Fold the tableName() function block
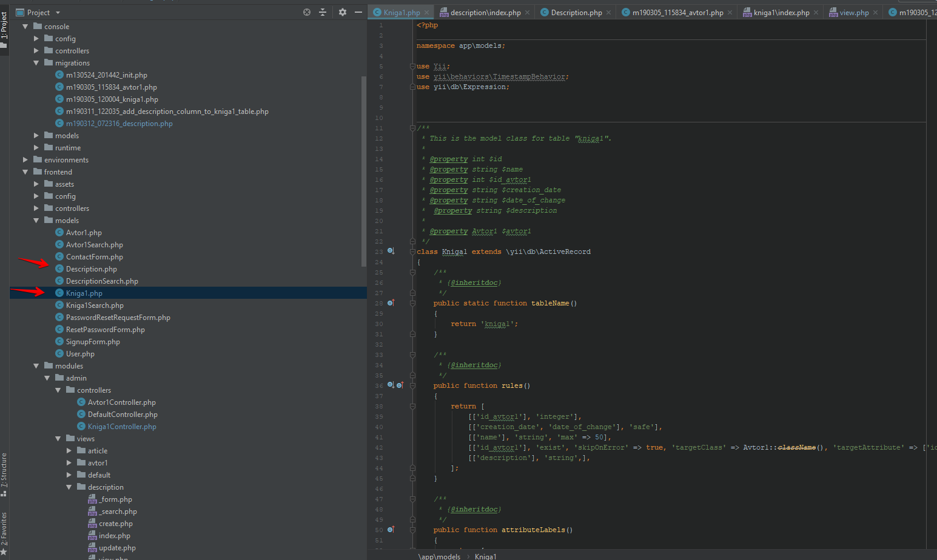The height and width of the screenshot is (560, 937). pos(412,303)
